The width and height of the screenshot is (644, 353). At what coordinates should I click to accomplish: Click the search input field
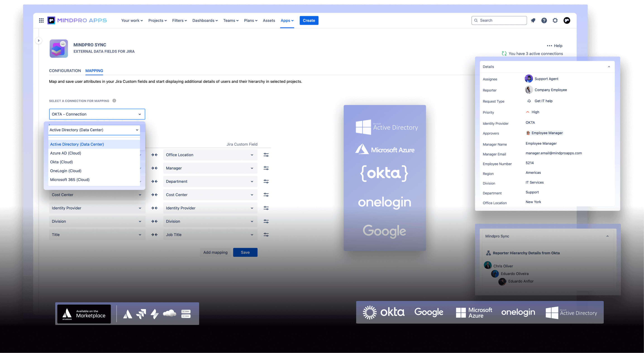pos(499,20)
